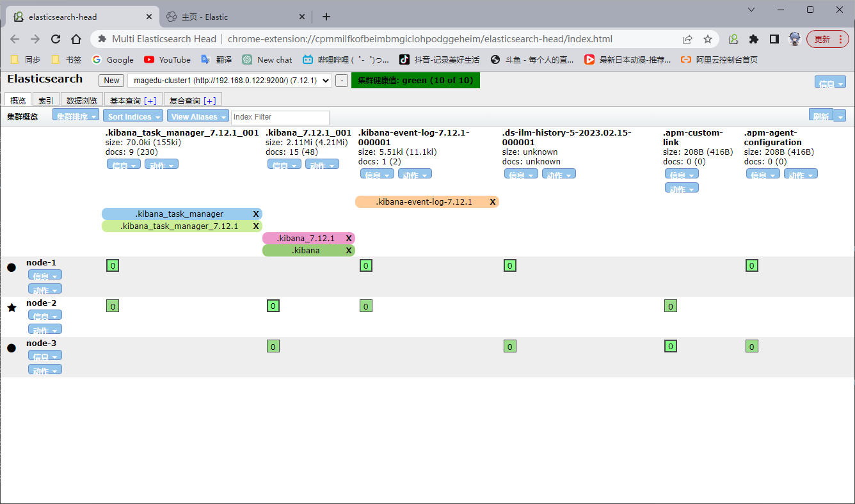Click node-3 shard 0 of .ds-ilm-history index

[510, 346]
